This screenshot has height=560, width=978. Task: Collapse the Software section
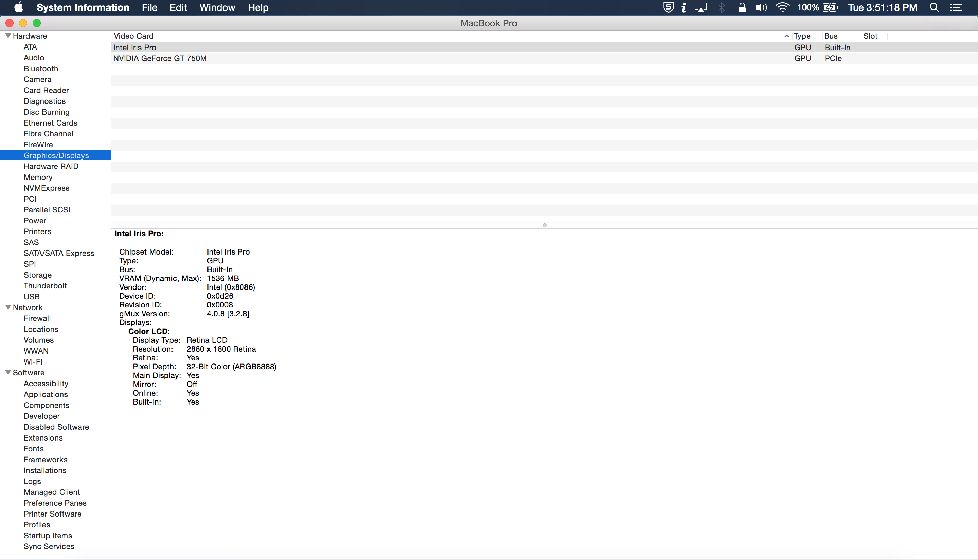click(8, 372)
